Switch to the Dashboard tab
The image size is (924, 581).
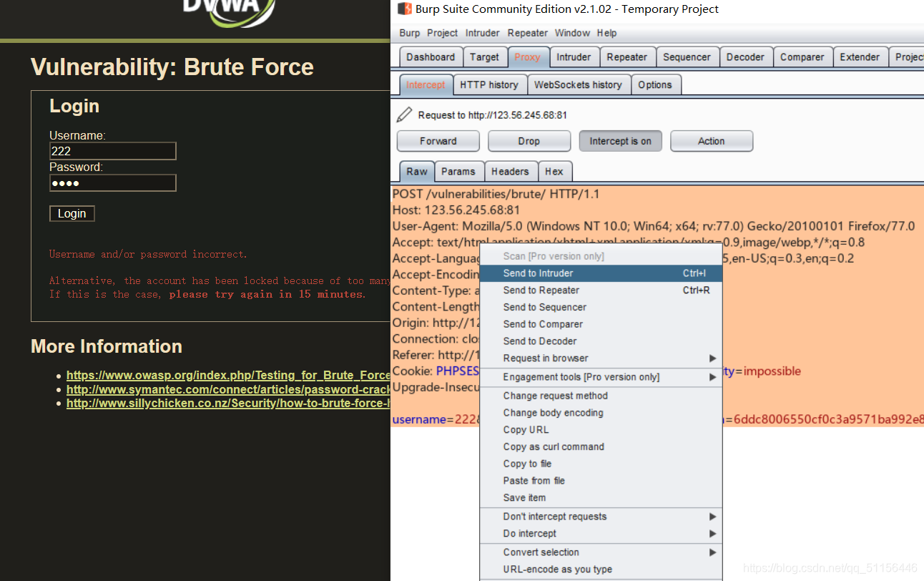pos(431,57)
